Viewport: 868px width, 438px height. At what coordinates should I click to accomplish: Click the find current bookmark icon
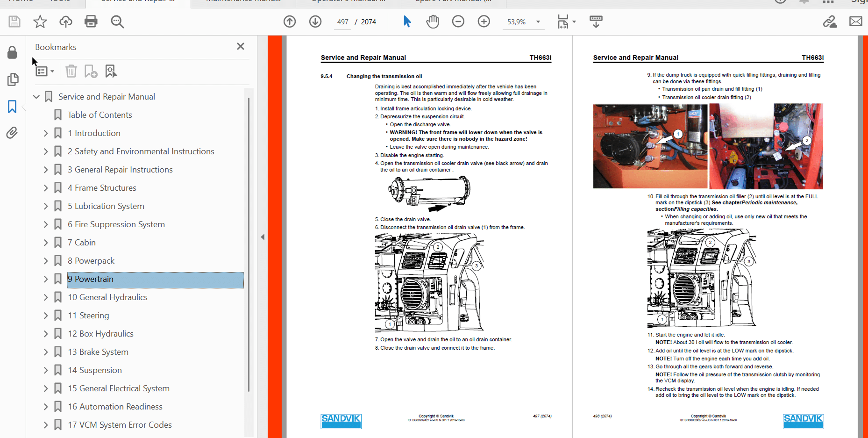coord(111,71)
